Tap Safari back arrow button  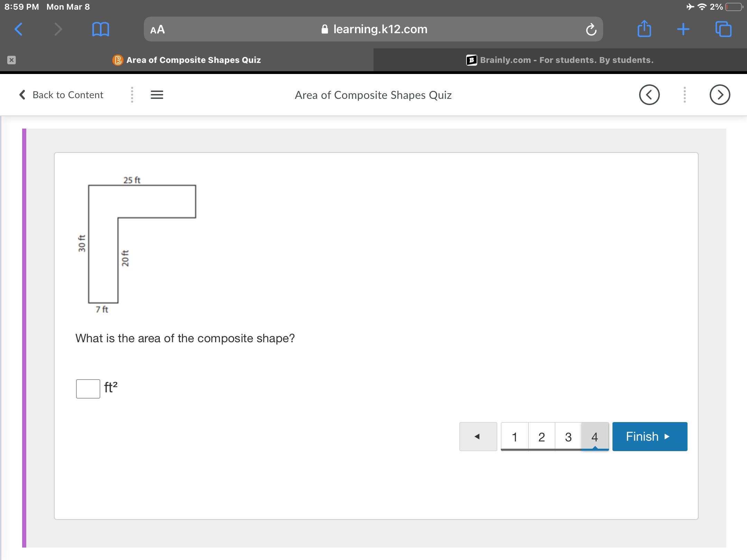(19, 29)
